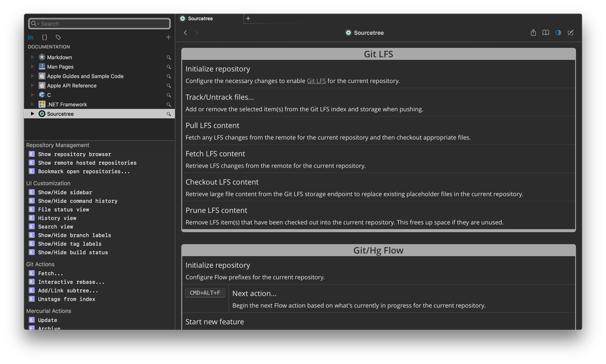This screenshot has height=364, width=606.
Task: Jump to Interactive rebase... entry
Action: (x=71, y=282)
